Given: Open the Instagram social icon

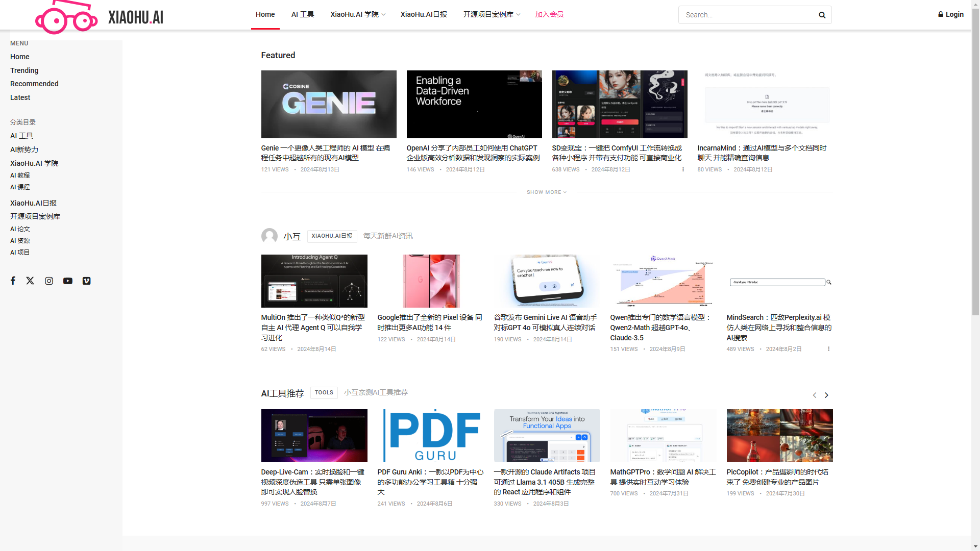Looking at the screenshot, I should coord(49,281).
